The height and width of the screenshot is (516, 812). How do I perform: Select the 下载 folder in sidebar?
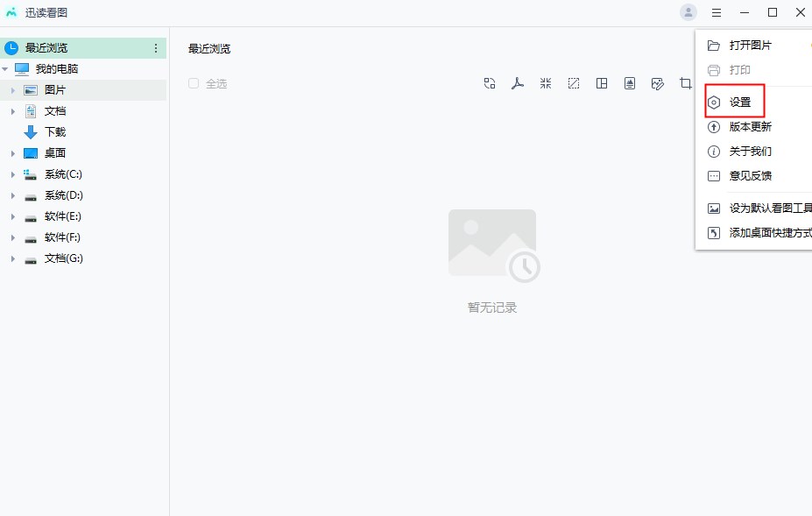coord(54,132)
